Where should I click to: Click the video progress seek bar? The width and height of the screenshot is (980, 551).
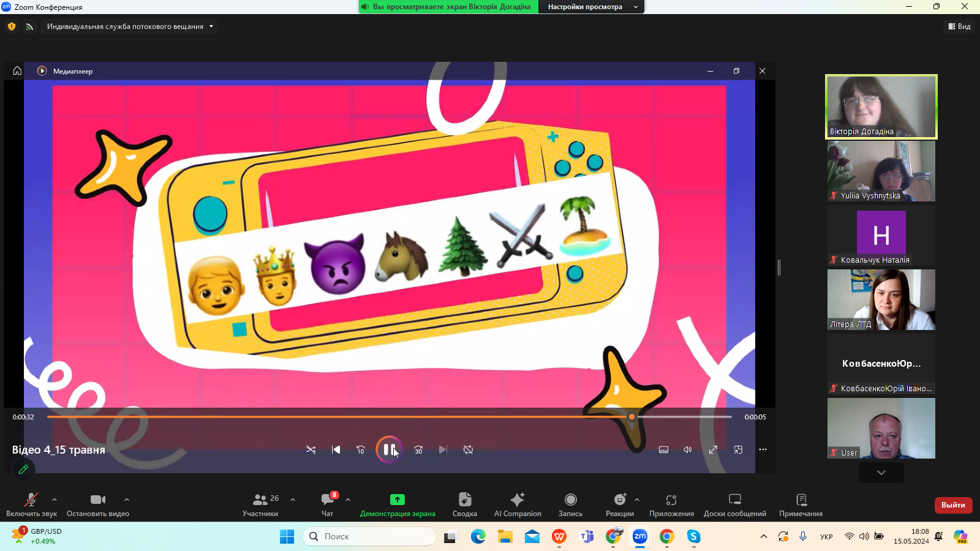pyautogui.click(x=367, y=417)
